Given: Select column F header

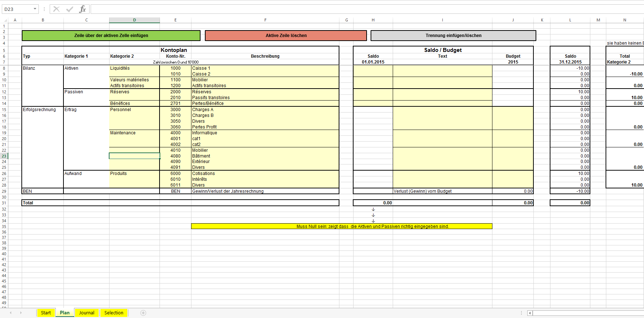Looking at the screenshot, I should 265,20.
